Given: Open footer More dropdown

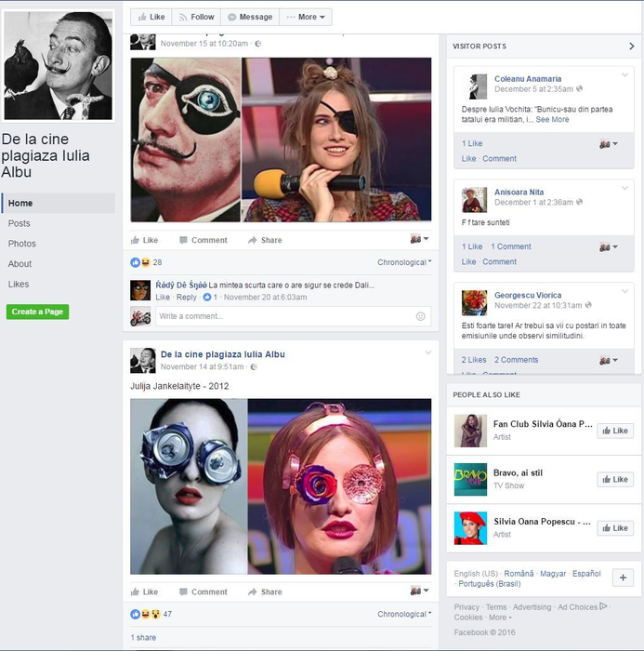Looking at the screenshot, I should [500, 618].
